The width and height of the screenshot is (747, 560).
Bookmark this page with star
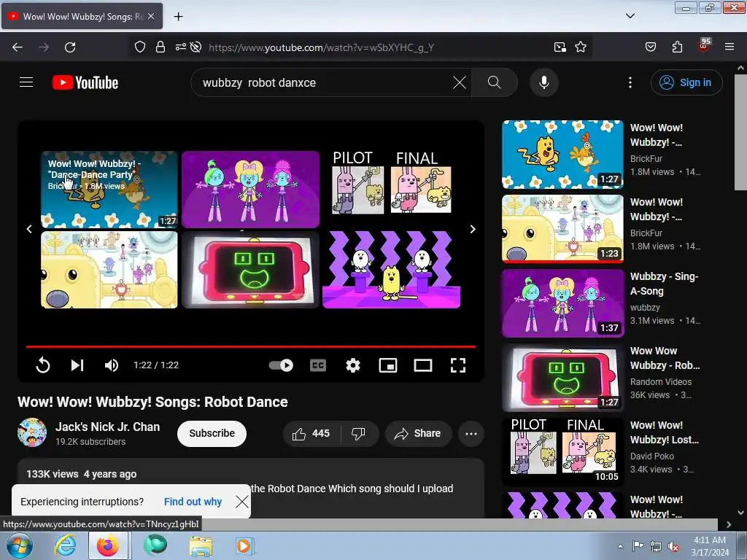pos(580,47)
